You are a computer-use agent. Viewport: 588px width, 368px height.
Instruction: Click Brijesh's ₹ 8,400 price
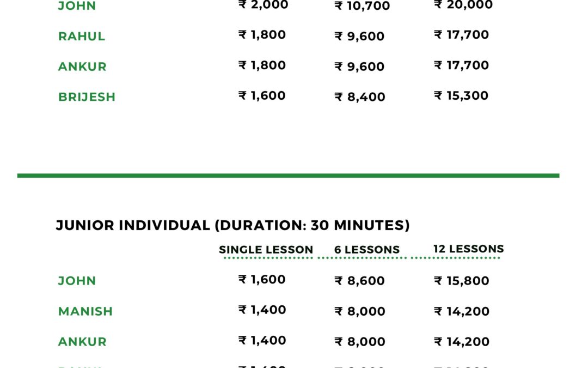tap(360, 97)
